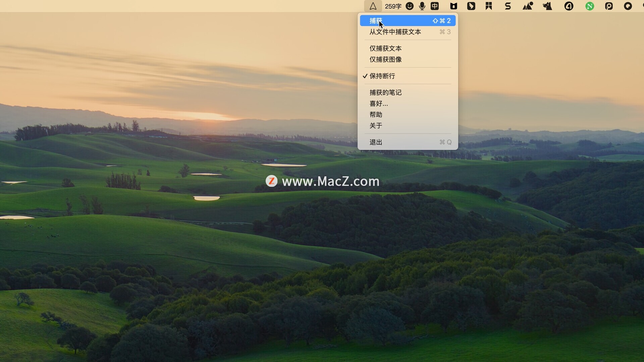Click the 259字 word count item

393,6
